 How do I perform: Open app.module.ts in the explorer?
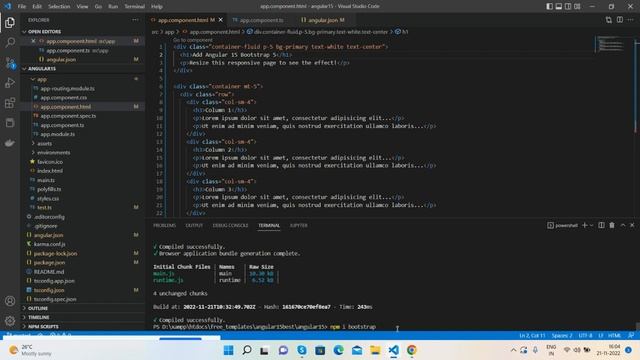point(57,134)
